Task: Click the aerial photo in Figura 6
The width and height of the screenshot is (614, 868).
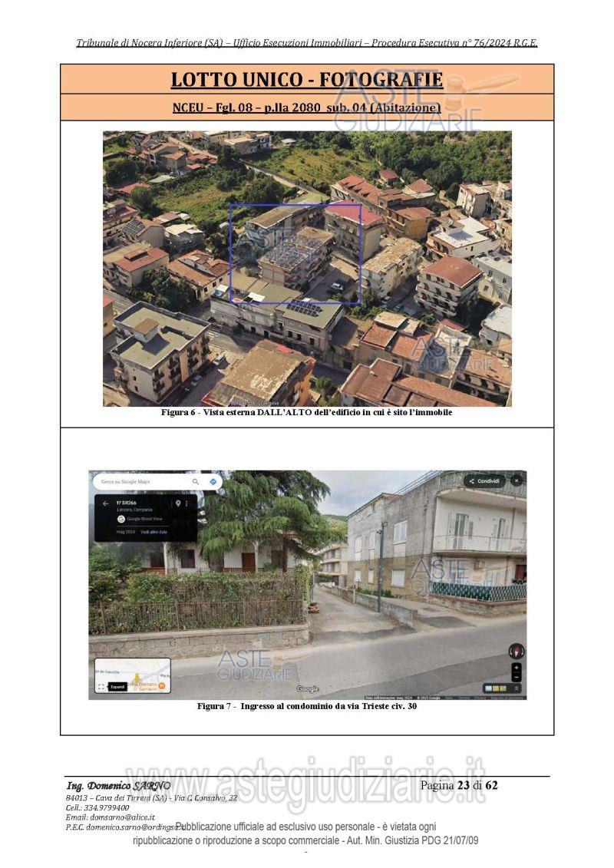Action: point(307,268)
